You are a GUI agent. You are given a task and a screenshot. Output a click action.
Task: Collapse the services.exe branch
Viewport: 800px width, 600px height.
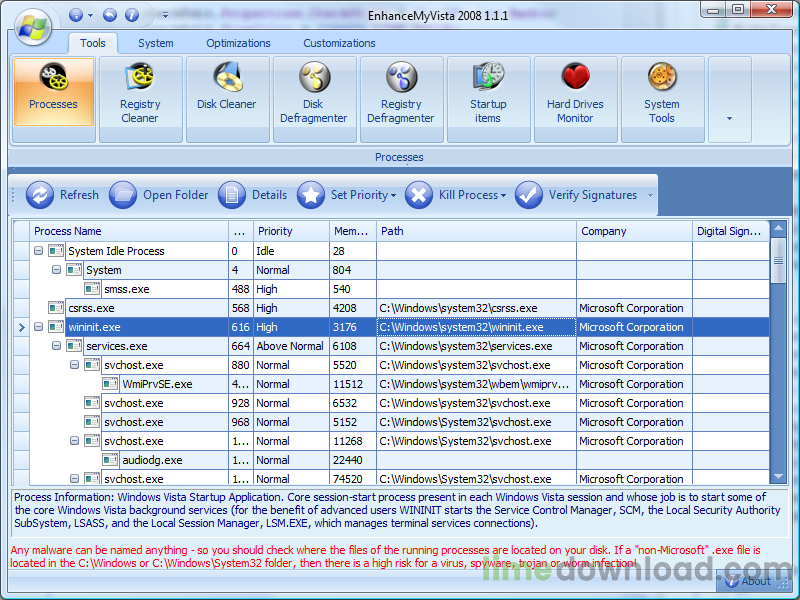coord(56,346)
